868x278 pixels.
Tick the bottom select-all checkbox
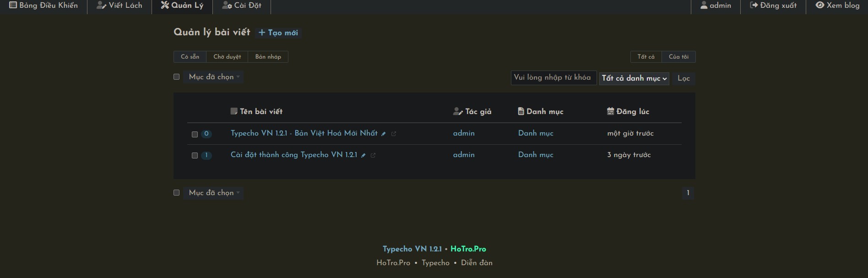(176, 193)
